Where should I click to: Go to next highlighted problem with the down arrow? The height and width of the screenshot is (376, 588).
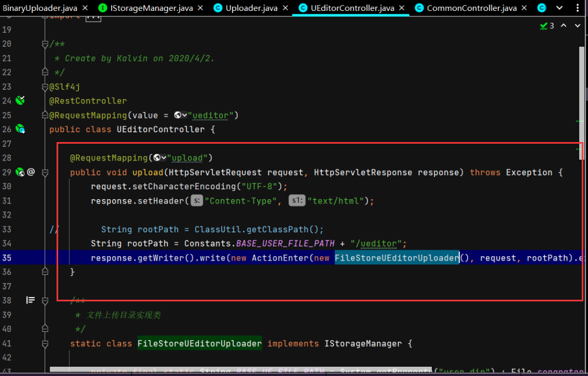pos(577,26)
